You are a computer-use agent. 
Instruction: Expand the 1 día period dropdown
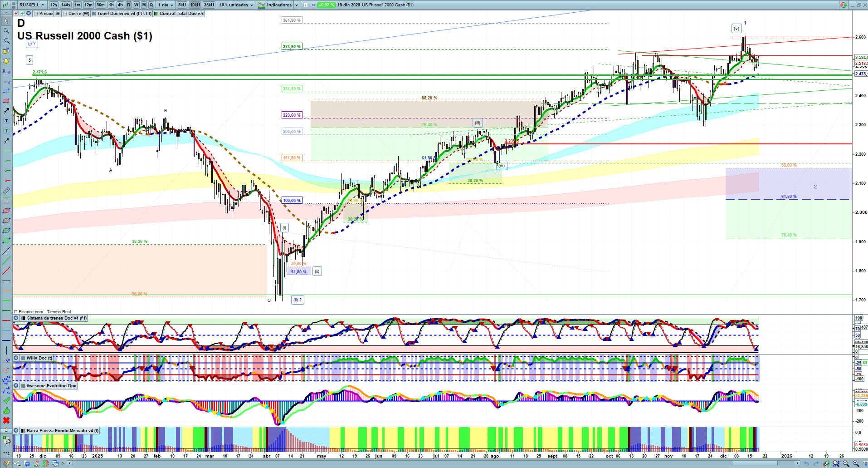click(166, 5)
